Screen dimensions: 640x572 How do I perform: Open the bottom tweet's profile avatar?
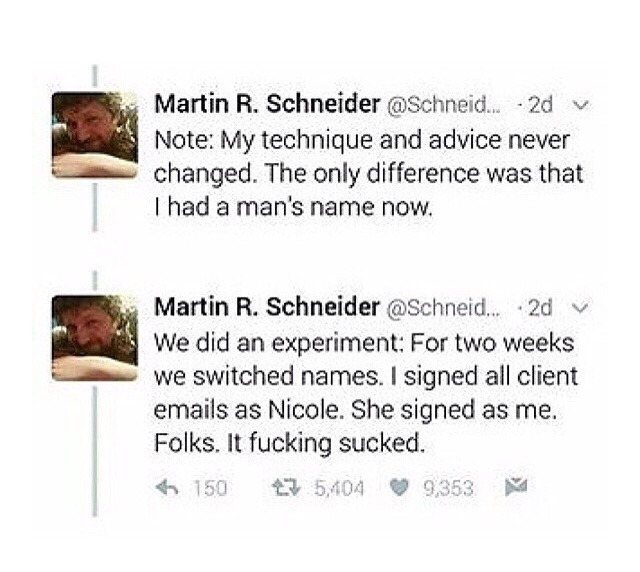pos(94,337)
